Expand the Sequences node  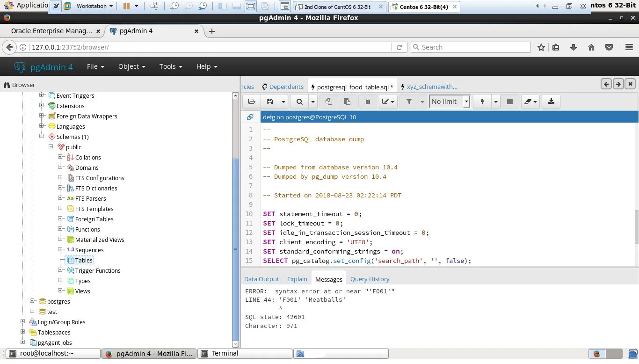pyautogui.click(x=60, y=249)
